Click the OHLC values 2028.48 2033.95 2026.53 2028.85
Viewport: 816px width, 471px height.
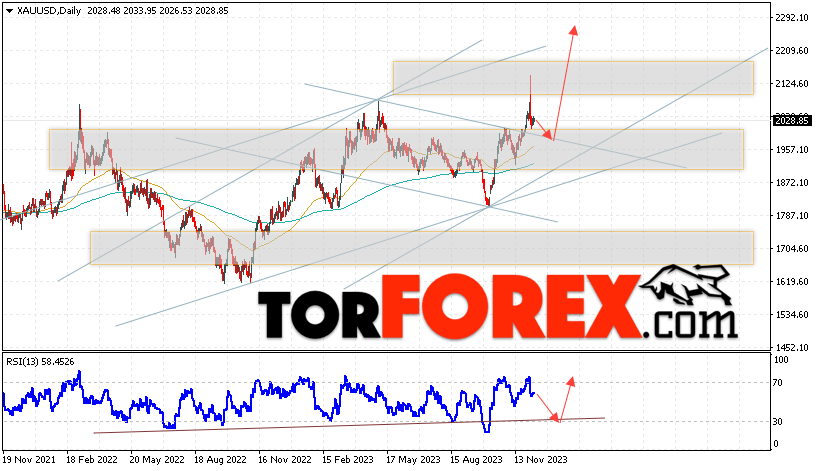tap(158, 11)
